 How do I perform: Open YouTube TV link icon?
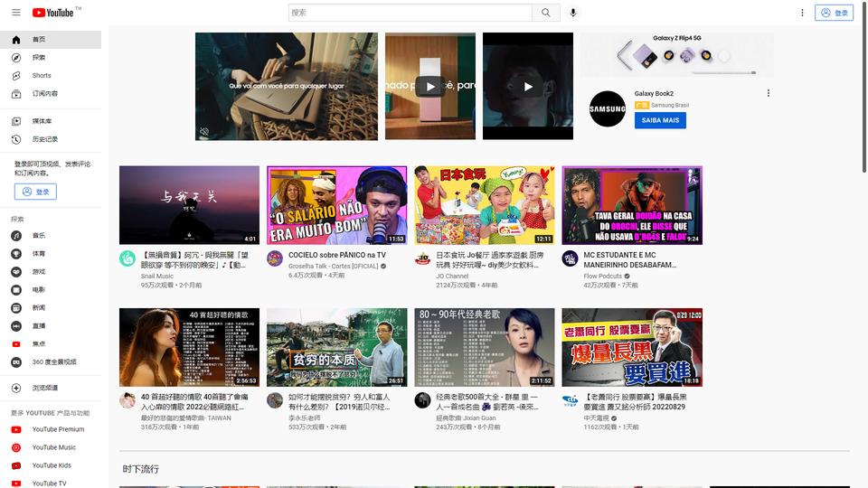pyautogui.click(x=16, y=483)
